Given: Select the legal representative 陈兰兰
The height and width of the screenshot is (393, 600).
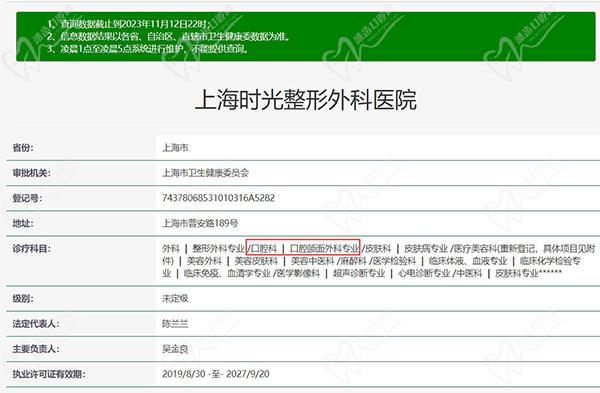Looking at the screenshot, I should [x=175, y=324].
